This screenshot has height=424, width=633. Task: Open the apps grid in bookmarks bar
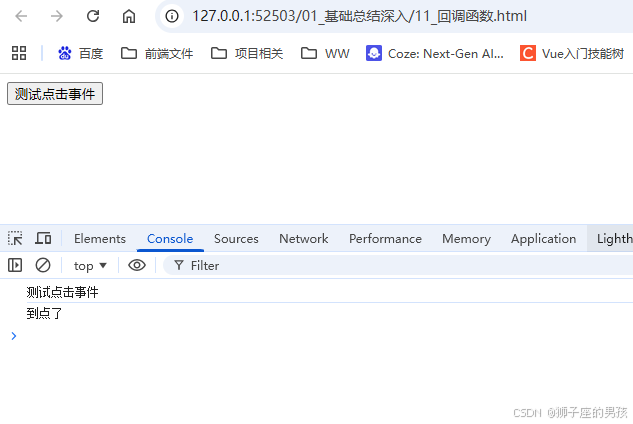[x=19, y=53]
